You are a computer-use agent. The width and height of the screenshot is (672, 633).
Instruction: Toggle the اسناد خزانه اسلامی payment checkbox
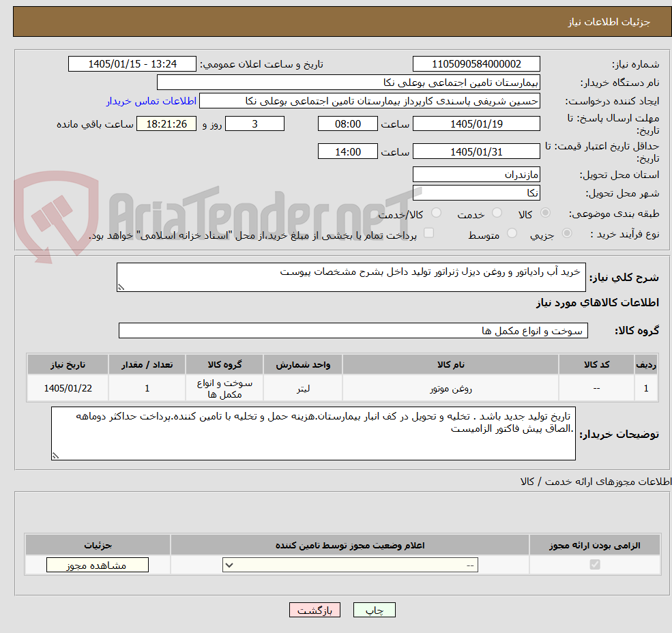point(428,233)
